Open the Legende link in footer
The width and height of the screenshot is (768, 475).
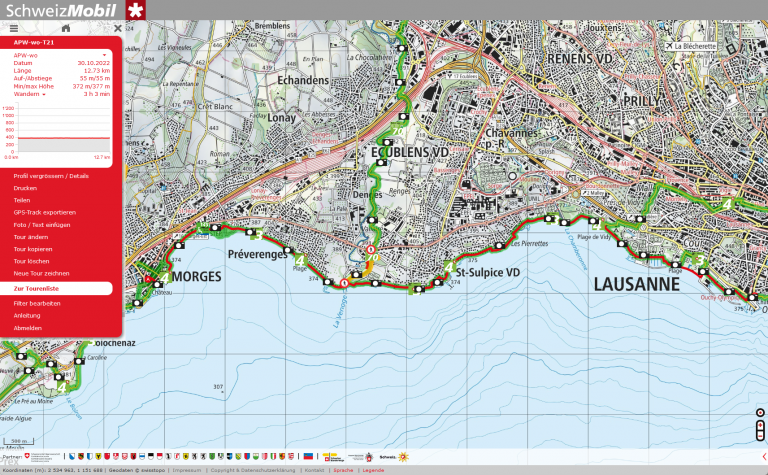pyautogui.click(x=373, y=469)
